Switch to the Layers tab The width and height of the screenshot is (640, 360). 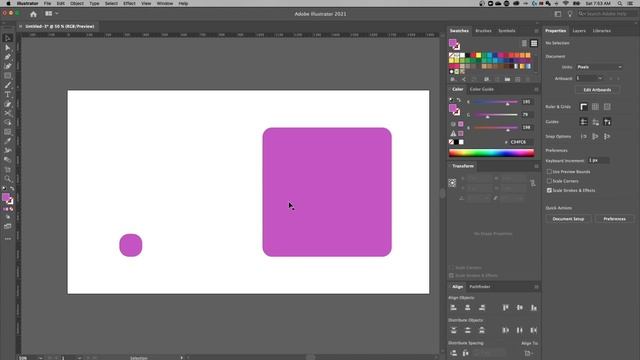tap(579, 31)
